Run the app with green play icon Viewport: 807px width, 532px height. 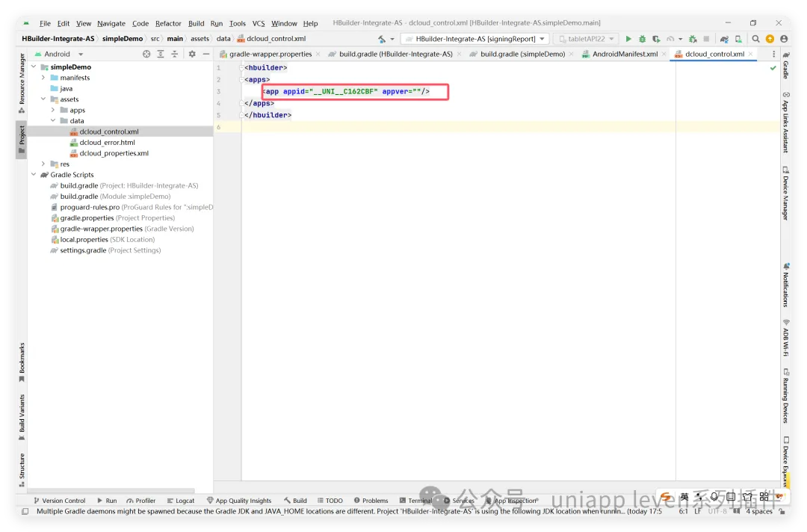pos(628,39)
